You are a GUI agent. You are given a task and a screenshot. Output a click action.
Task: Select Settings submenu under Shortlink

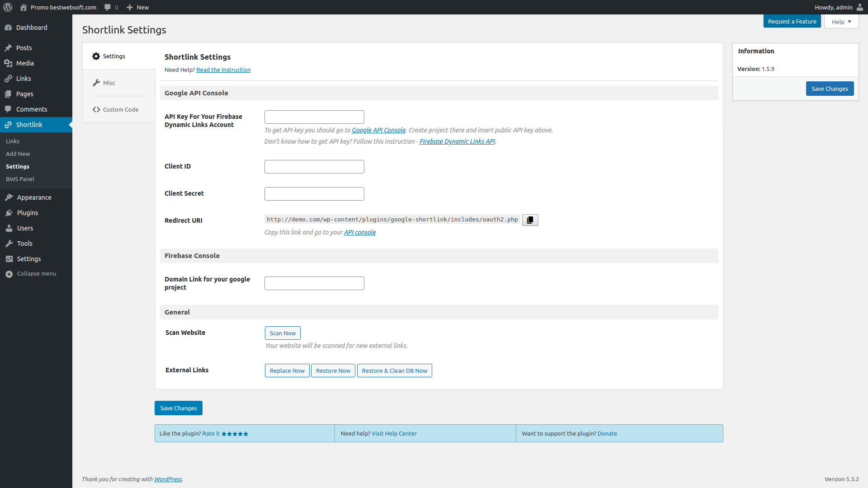[18, 166]
